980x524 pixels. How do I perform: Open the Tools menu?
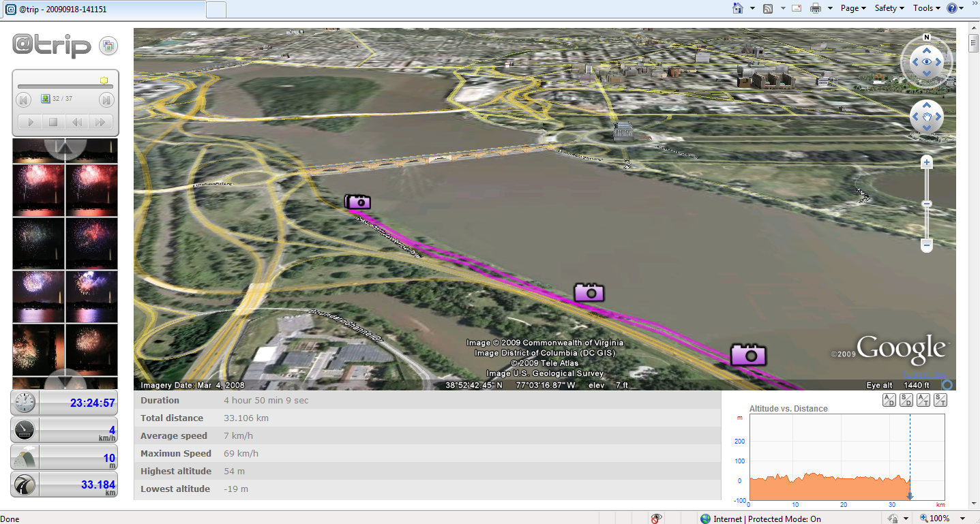926,8
